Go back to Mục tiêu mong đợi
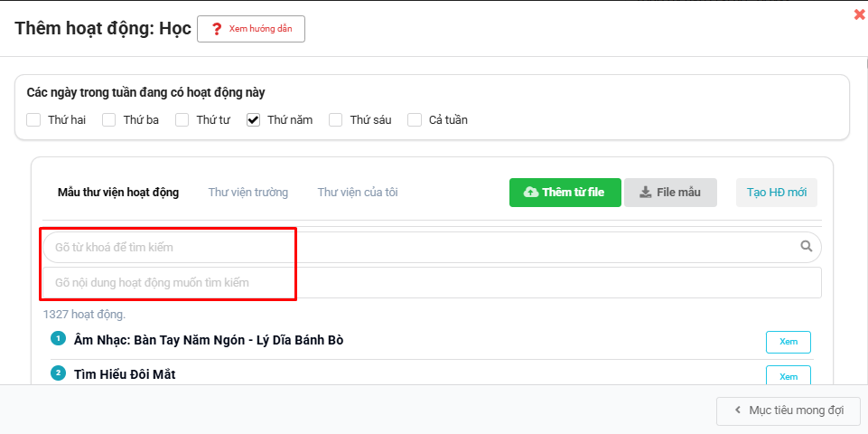The image size is (868, 434). pos(789,410)
